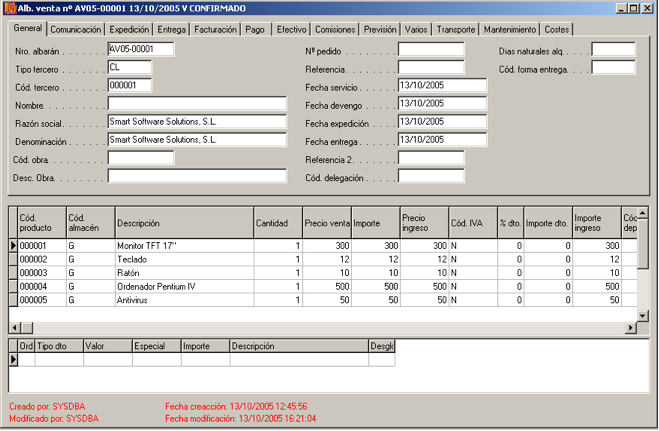This screenshot has width=659, height=431.
Task: Click the application icon in the title bar
Action: 9,8
